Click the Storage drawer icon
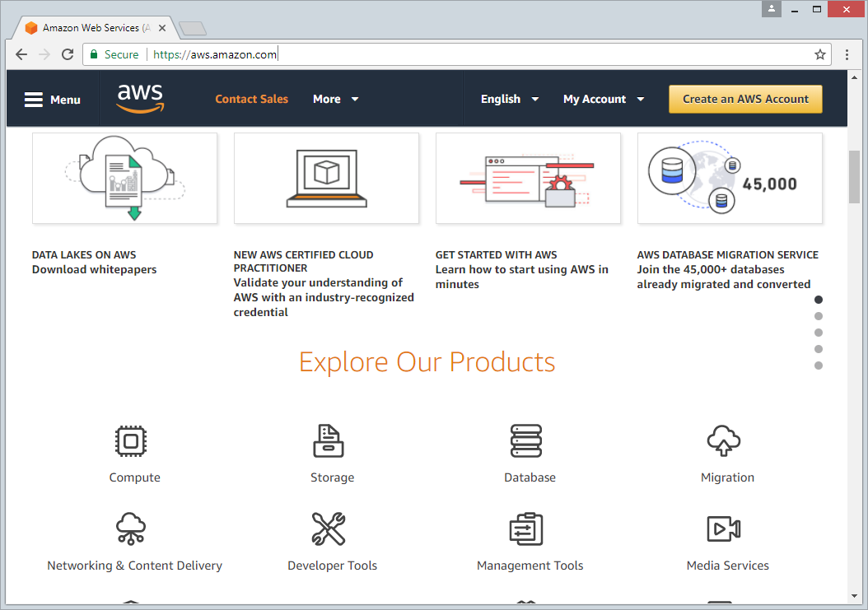This screenshot has height=610, width=868. coord(329,441)
